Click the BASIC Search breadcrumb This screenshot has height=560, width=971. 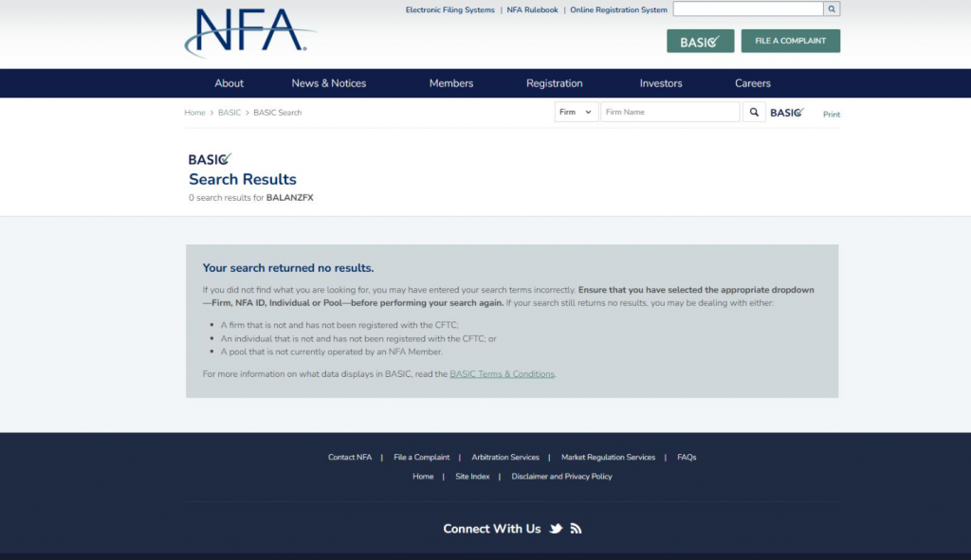(x=278, y=113)
